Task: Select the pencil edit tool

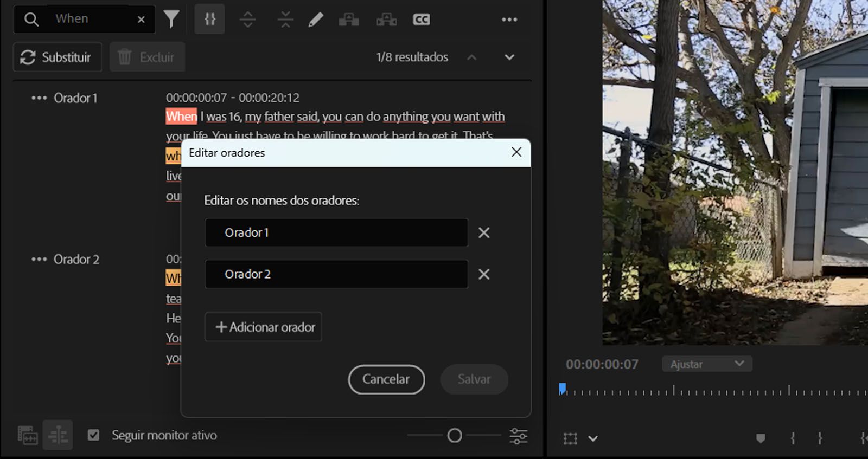Action: (x=316, y=20)
